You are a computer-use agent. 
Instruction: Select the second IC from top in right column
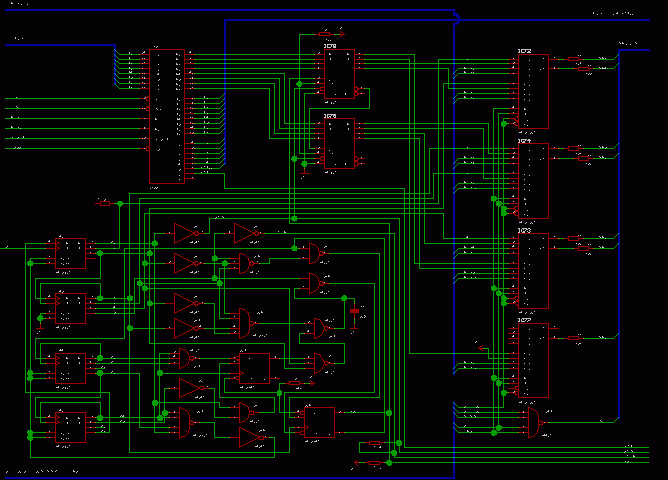533,181
